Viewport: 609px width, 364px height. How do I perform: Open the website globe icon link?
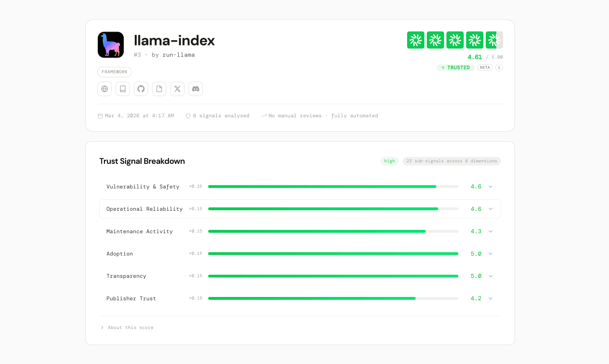pos(105,89)
